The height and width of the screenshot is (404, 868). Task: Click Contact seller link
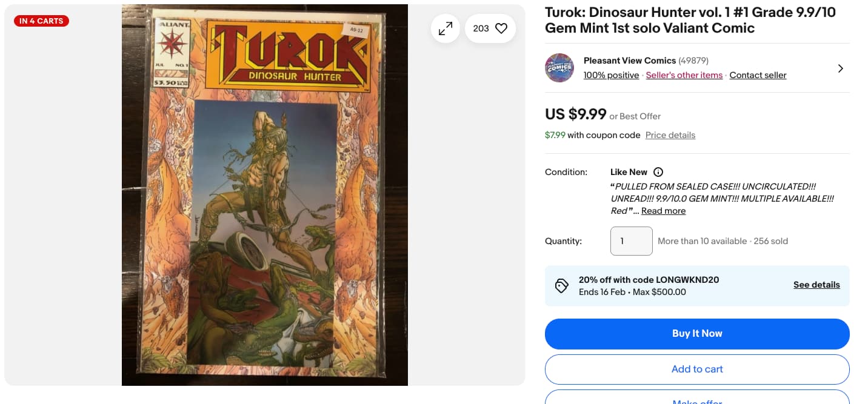click(x=758, y=75)
